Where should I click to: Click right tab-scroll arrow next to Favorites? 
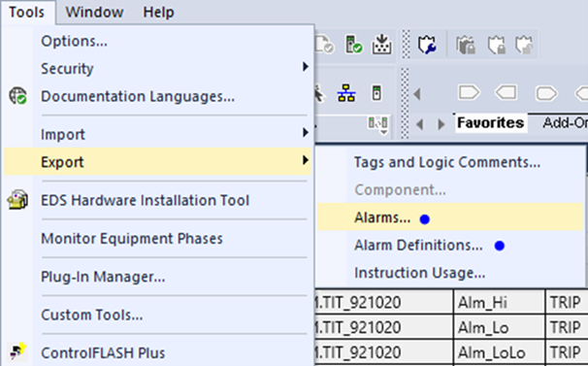441,124
